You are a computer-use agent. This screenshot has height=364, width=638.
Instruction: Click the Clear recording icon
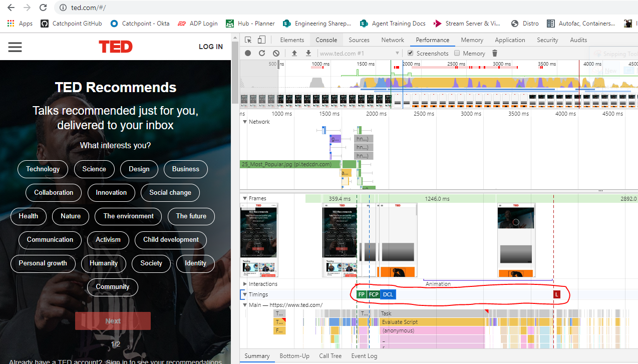point(276,53)
